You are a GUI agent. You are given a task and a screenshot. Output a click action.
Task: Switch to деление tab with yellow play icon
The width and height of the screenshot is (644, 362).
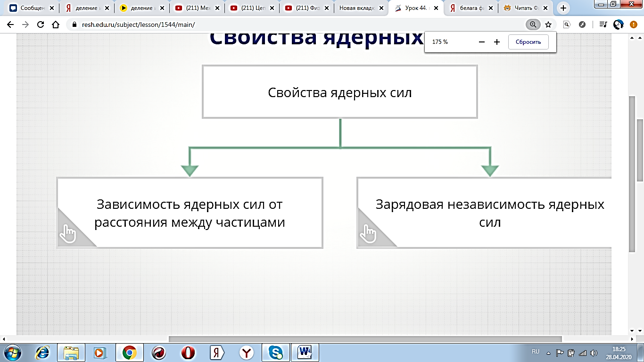tap(141, 8)
